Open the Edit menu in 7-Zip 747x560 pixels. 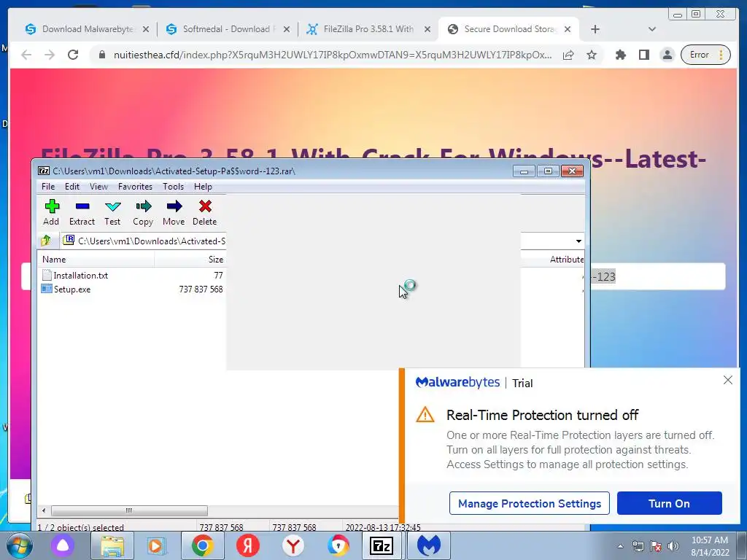tap(72, 187)
